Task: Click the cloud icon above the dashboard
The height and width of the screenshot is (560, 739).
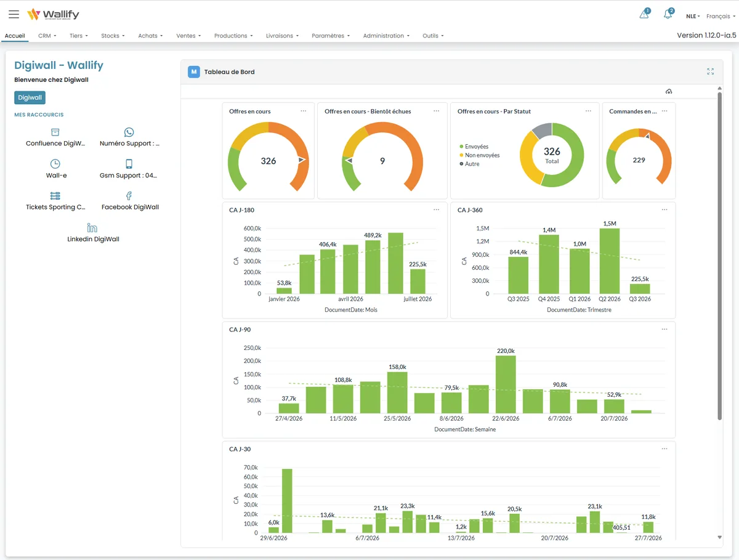Action: coord(669,92)
